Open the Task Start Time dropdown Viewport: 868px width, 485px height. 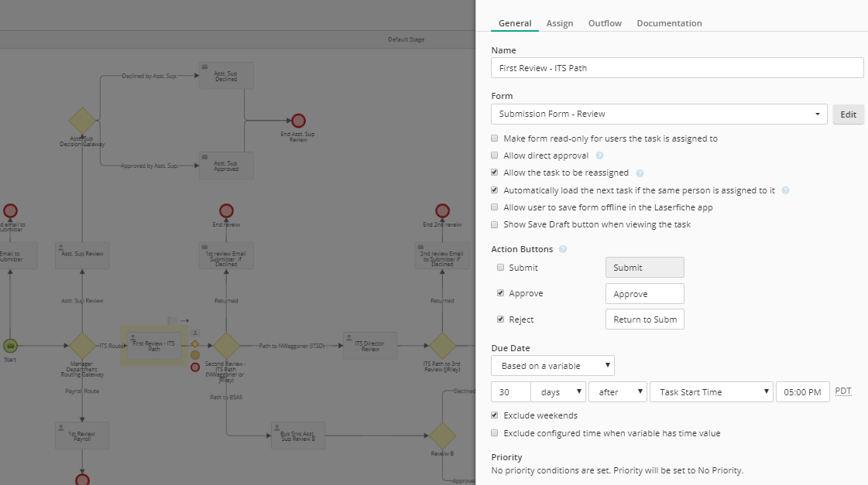point(712,392)
